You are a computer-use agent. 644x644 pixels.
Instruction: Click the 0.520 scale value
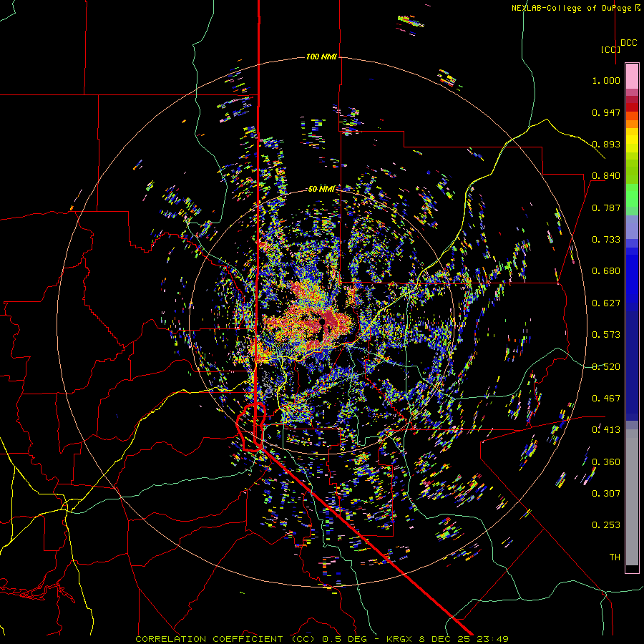coord(606,367)
